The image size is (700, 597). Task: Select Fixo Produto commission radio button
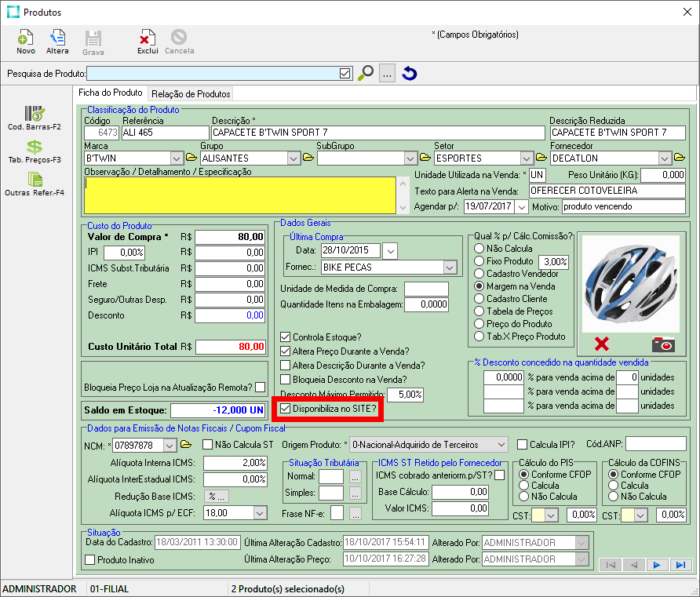[479, 261]
